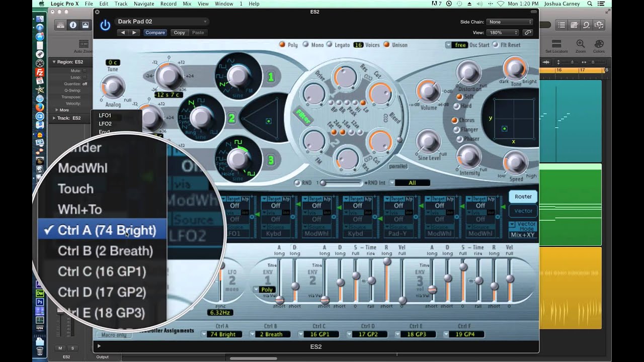The image size is (644, 362).
Task: Click the Macro only button
Action: [114, 335]
